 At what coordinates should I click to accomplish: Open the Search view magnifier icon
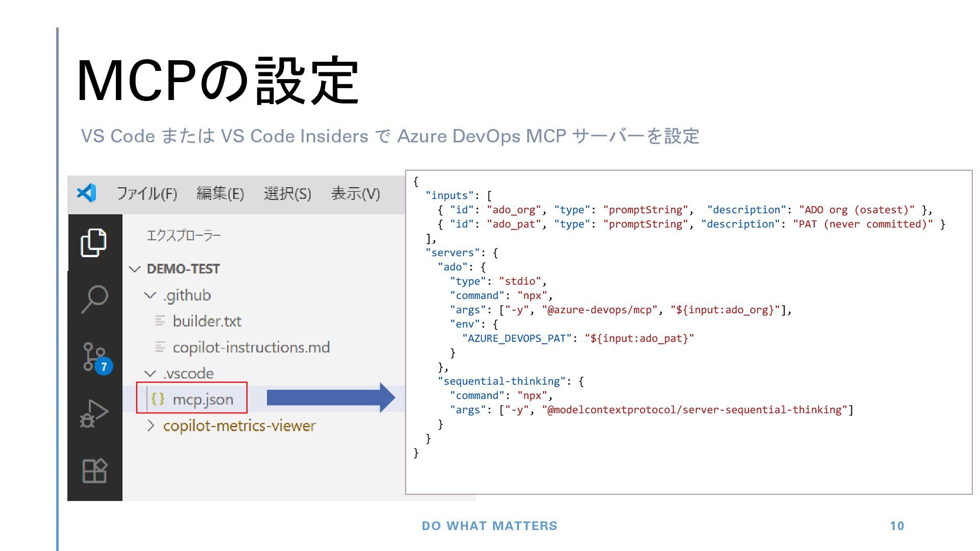click(94, 299)
